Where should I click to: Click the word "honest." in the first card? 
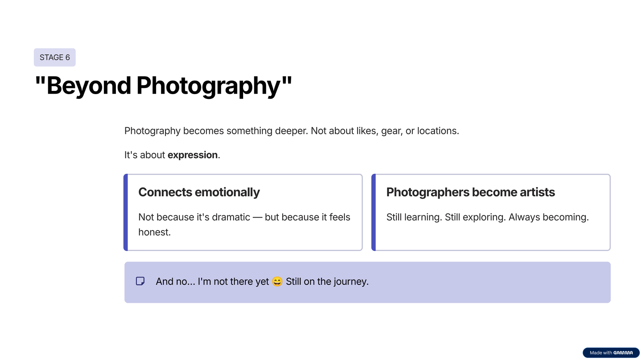[x=155, y=232]
